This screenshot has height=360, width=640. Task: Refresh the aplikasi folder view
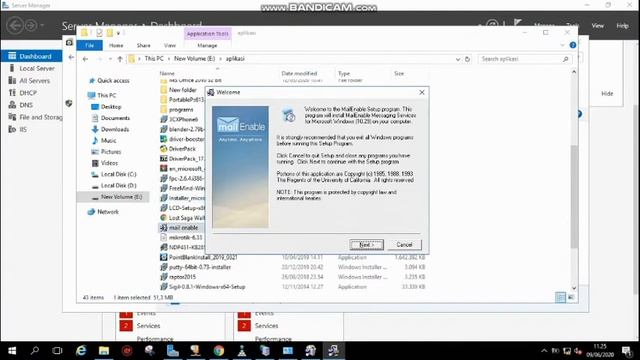tap(467, 59)
